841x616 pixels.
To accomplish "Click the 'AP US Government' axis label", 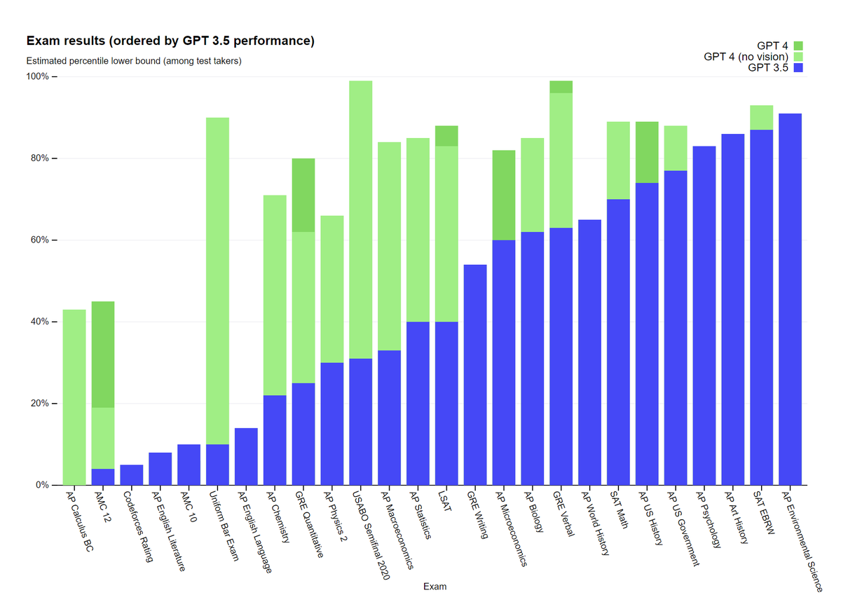I will [x=683, y=527].
